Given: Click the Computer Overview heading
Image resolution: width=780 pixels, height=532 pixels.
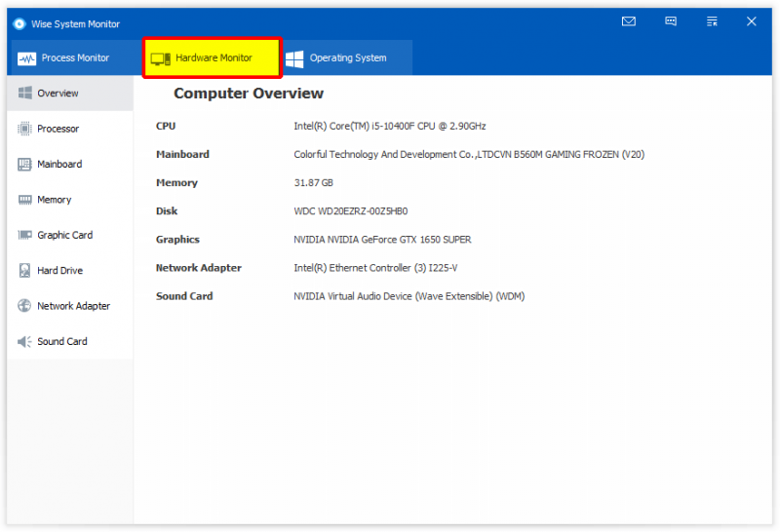Looking at the screenshot, I should (249, 94).
